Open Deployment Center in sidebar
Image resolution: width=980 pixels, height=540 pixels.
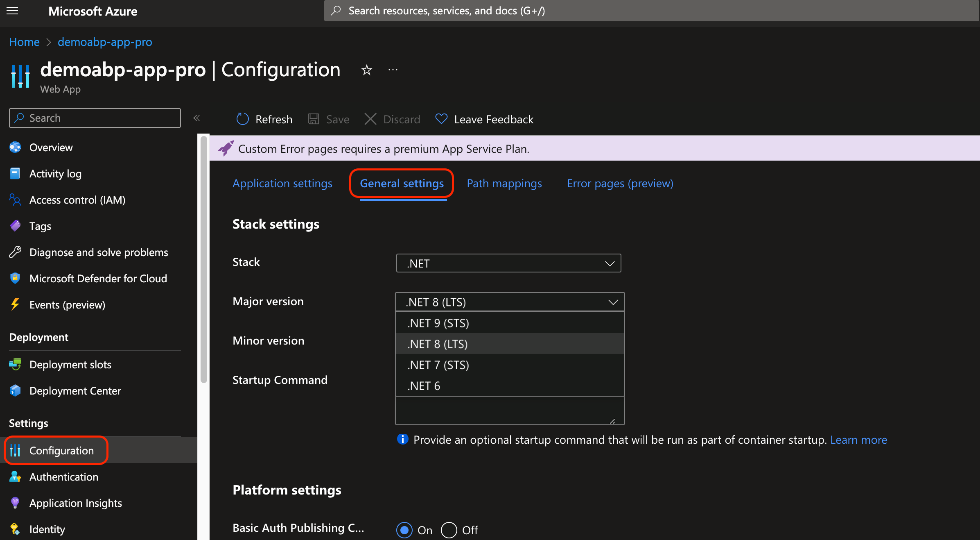click(75, 391)
